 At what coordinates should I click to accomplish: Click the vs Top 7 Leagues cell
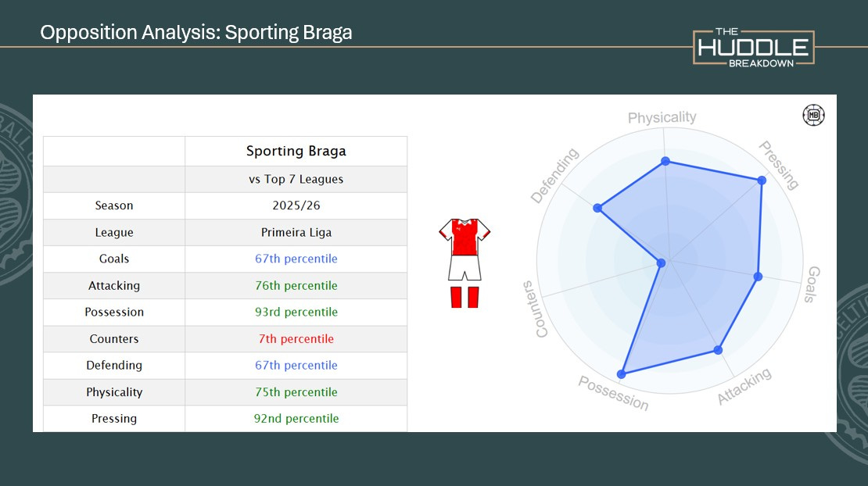(x=296, y=180)
